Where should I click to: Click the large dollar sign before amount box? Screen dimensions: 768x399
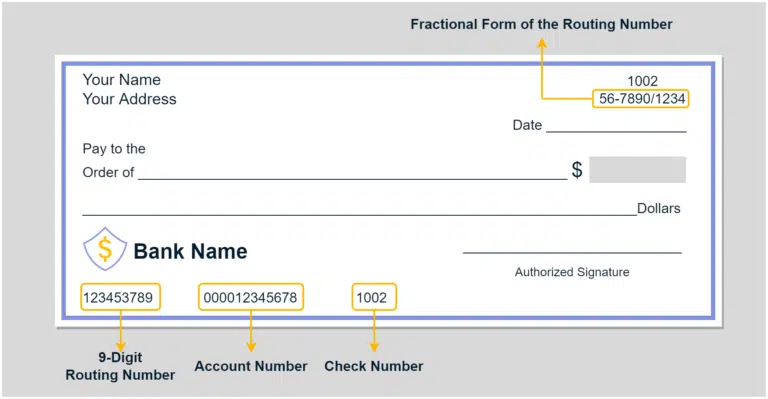[577, 170]
